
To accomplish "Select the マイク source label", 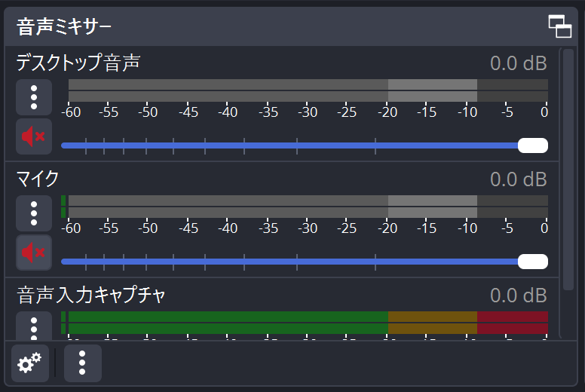I will click(38, 179).
